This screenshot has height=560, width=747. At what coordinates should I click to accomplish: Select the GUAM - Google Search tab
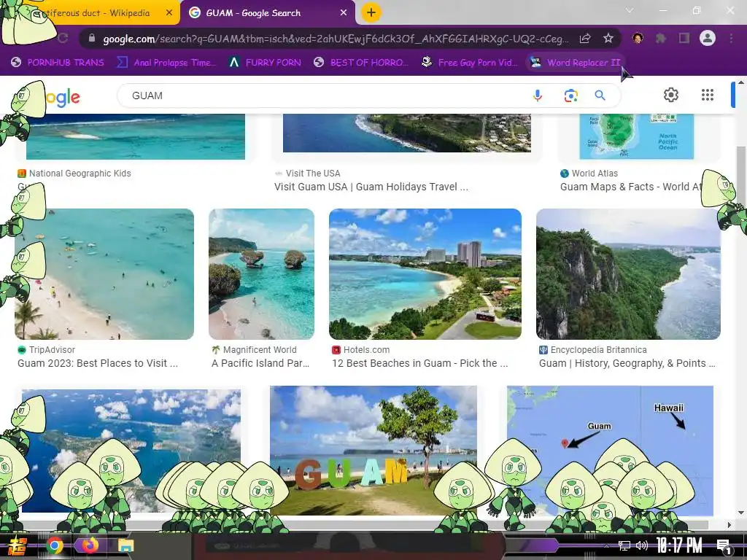tap(268, 13)
